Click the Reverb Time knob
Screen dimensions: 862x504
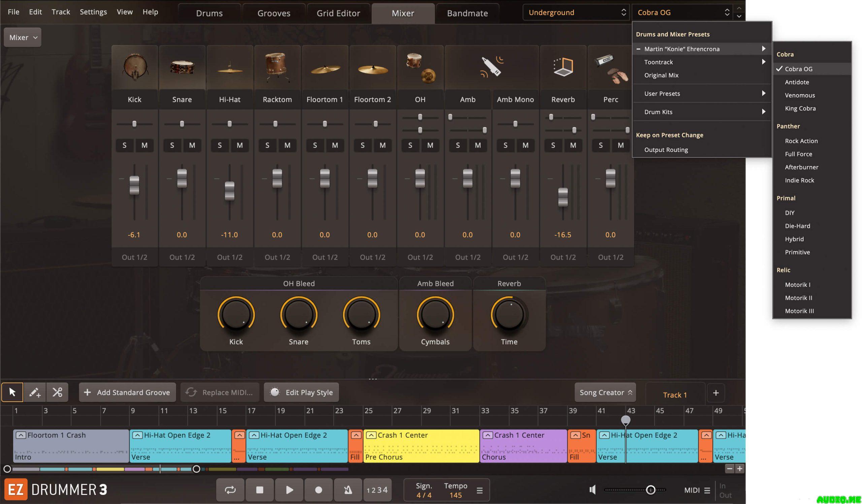pos(509,315)
